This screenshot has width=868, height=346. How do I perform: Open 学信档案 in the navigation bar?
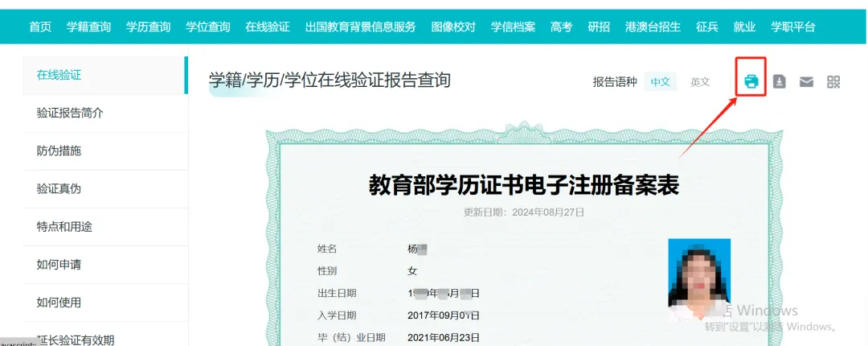pos(513,27)
